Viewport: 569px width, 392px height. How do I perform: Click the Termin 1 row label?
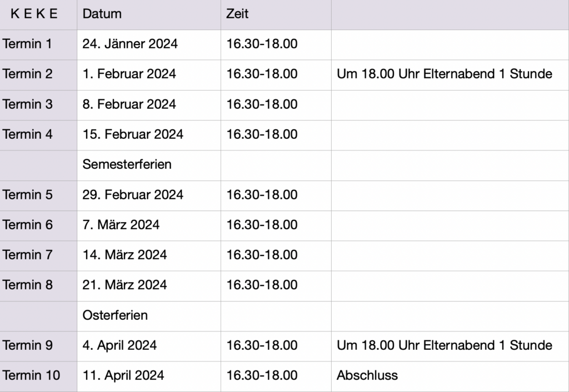click(x=27, y=44)
